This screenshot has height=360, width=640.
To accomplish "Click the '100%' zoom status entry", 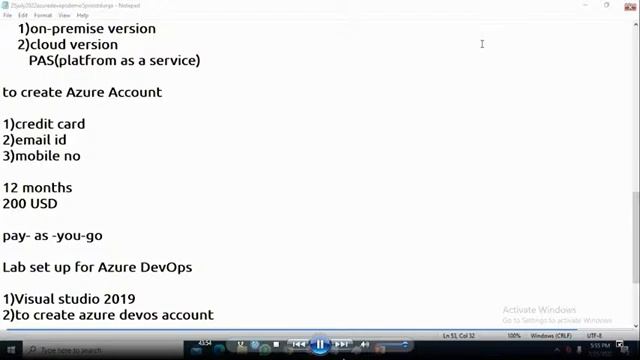I will [x=514, y=336].
